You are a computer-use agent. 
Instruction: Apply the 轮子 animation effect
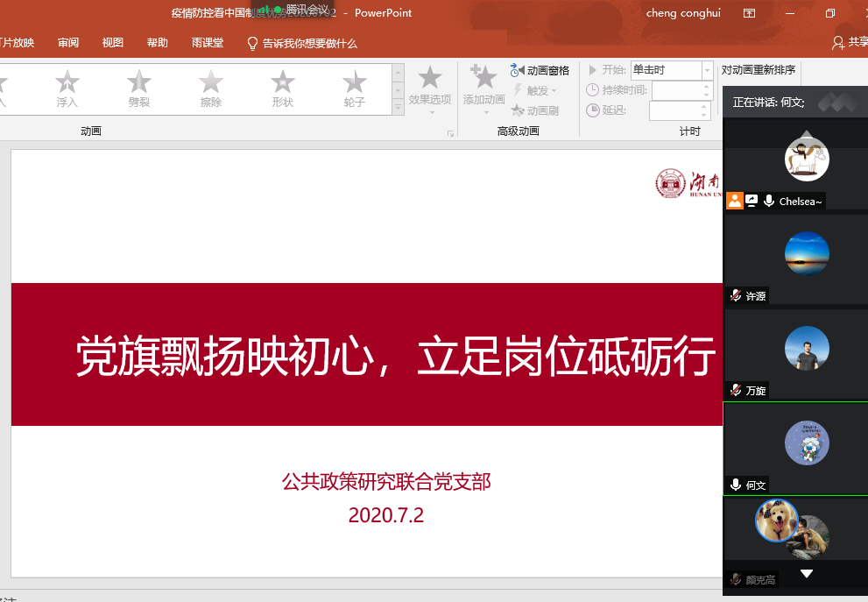click(354, 89)
